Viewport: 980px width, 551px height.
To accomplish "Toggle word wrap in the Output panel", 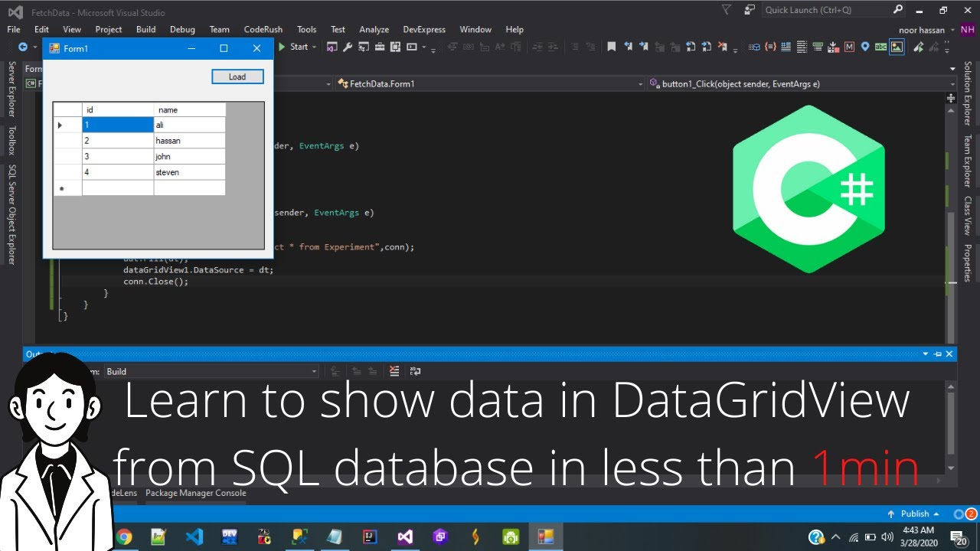I will (415, 371).
